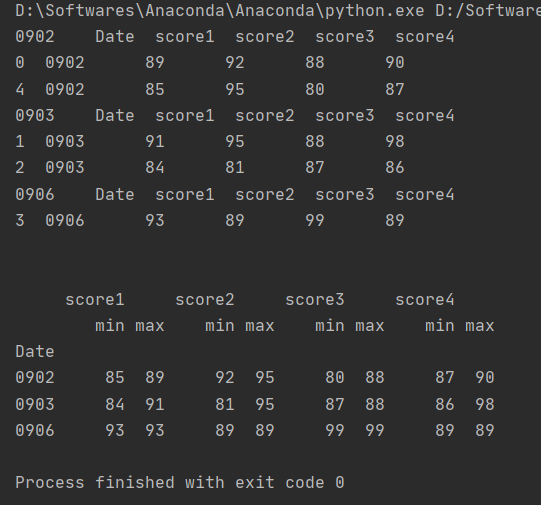Select the 0902 row label in the summary table

(35, 378)
